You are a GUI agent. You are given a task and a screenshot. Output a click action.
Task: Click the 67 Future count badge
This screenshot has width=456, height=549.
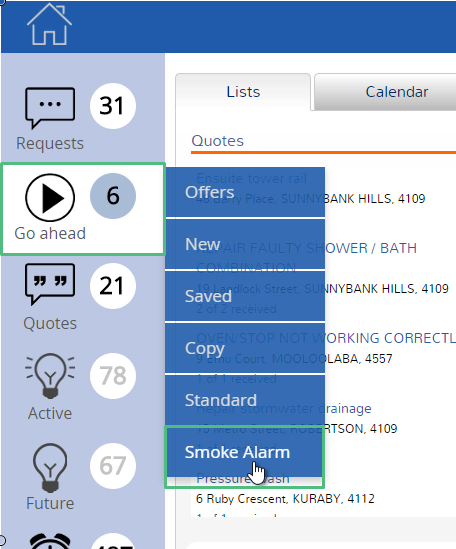[113, 466]
